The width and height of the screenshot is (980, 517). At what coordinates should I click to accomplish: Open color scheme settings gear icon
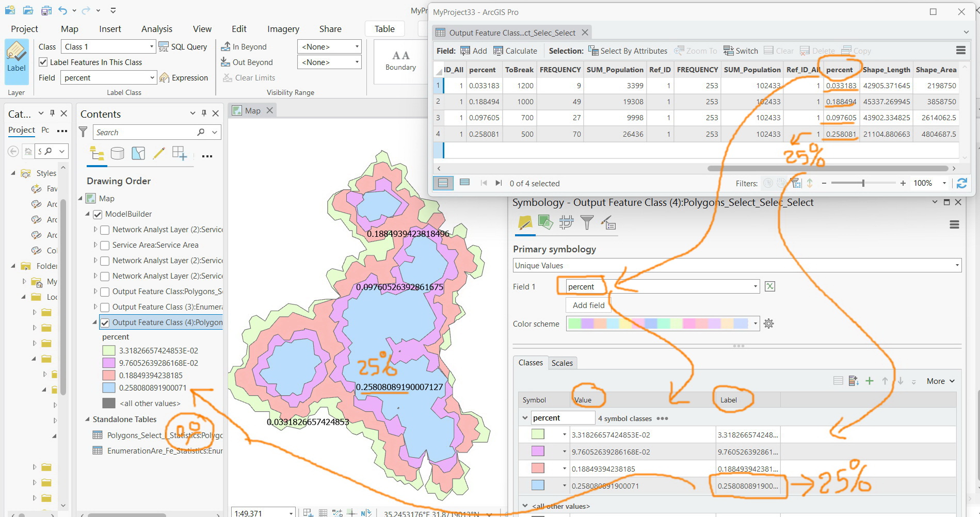coord(768,324)
